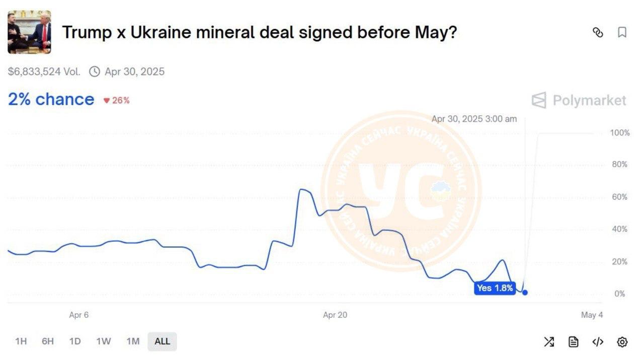Open the document rules icon
644x357 pixels.
573,342
